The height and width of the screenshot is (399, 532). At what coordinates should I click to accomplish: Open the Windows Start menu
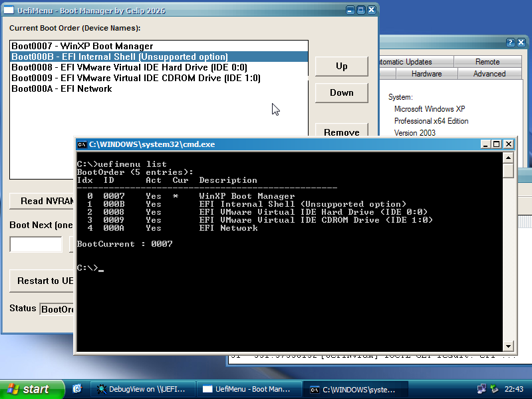[x=32, y=389]
